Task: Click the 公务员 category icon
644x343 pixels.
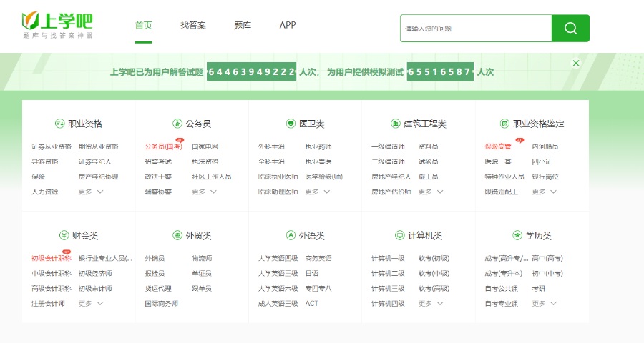Action: [177, 124]
